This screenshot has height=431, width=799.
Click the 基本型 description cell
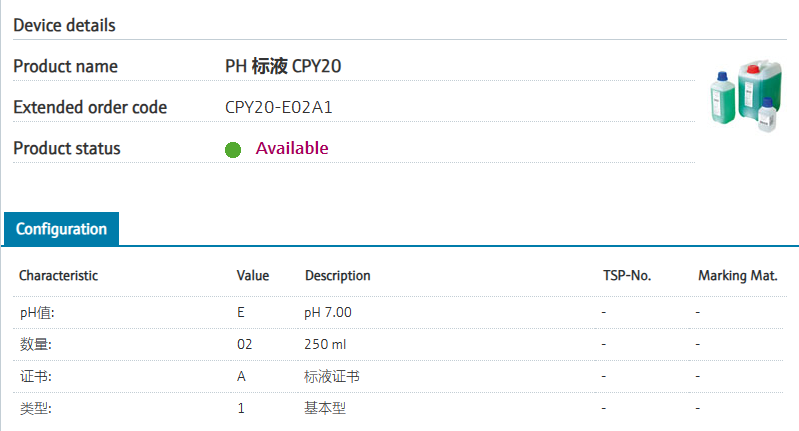pyautogui.click(x=325, y=408)
